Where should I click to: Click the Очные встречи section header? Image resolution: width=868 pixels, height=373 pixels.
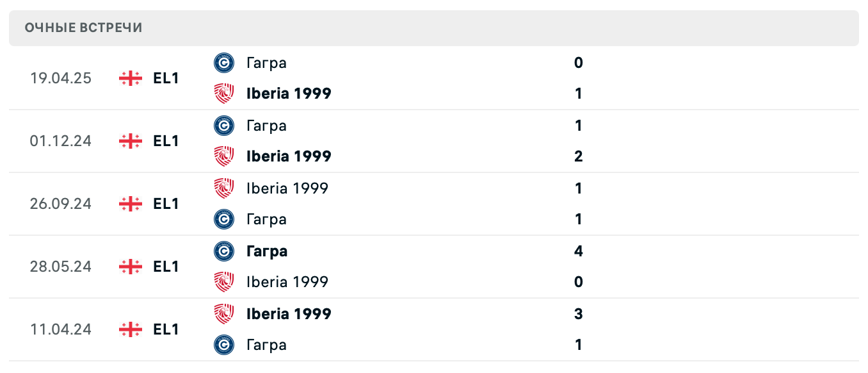[x=84, y=28]
